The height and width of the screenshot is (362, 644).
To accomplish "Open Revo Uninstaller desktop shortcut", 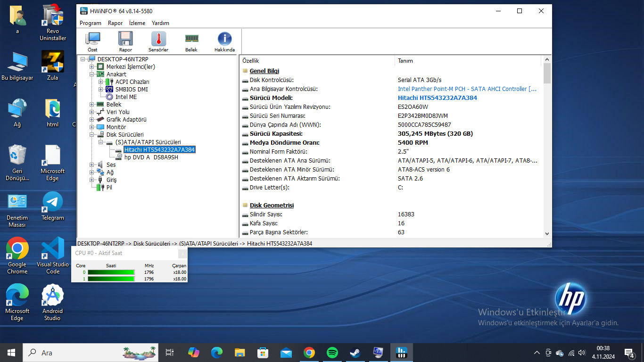I will tap(53, 22).
